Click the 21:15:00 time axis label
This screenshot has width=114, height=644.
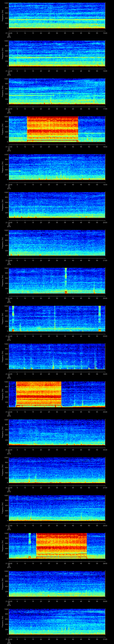pyautogui.click(x=9, y=71)
